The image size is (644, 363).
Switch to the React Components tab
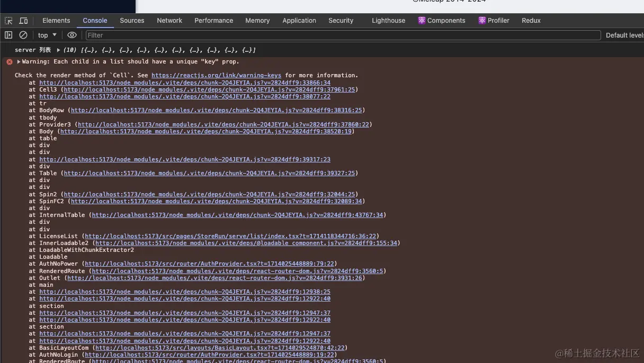[442, 21]
